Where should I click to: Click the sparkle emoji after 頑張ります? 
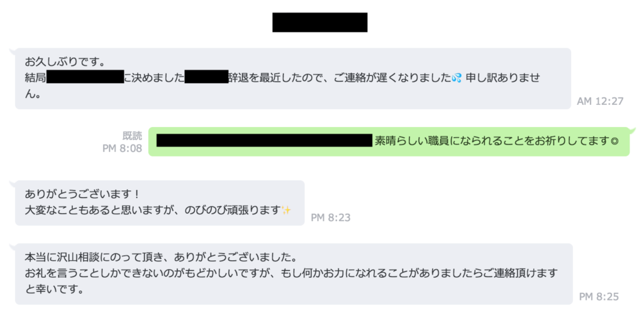[286, 211]
